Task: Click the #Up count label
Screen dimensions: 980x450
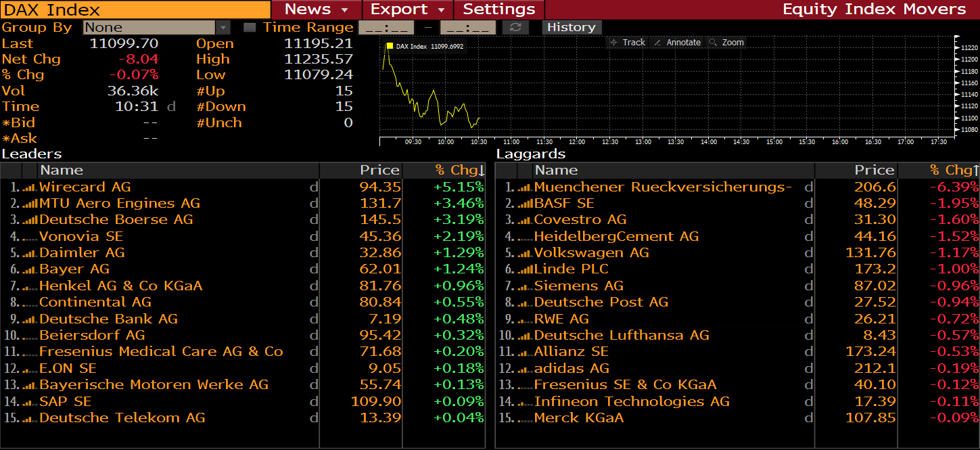Action: [210, 91]
